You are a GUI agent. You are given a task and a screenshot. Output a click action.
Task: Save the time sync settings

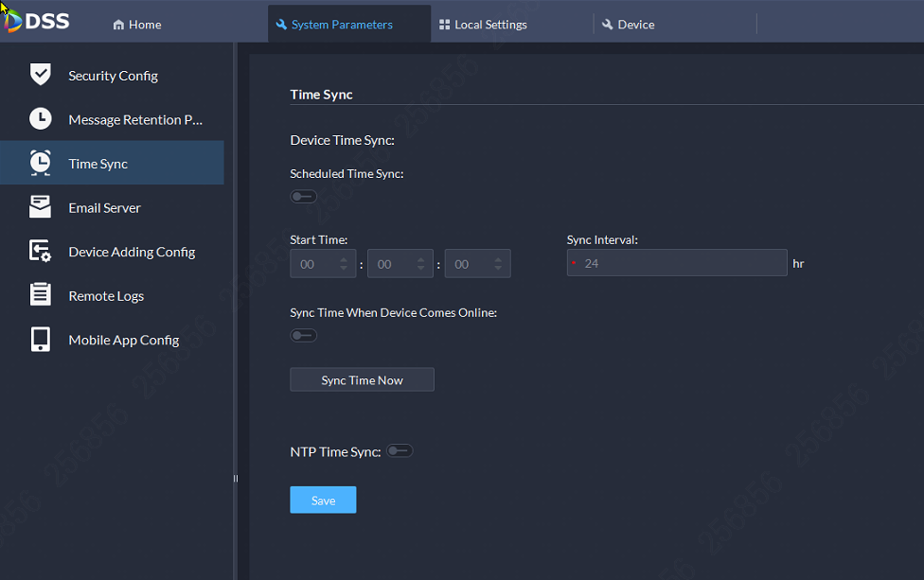coord(323,500)
